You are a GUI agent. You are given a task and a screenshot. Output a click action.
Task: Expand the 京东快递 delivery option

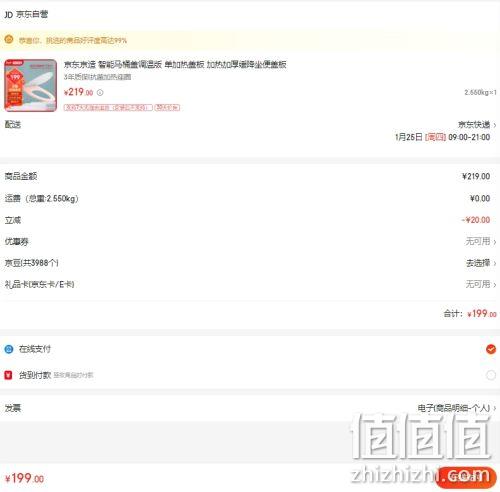click(477, 125)
